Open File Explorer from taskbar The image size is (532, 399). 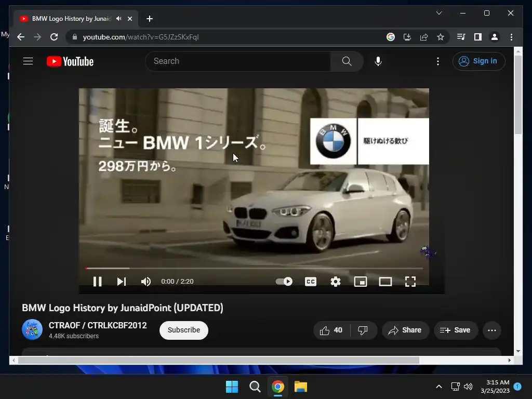click(301, 387)
